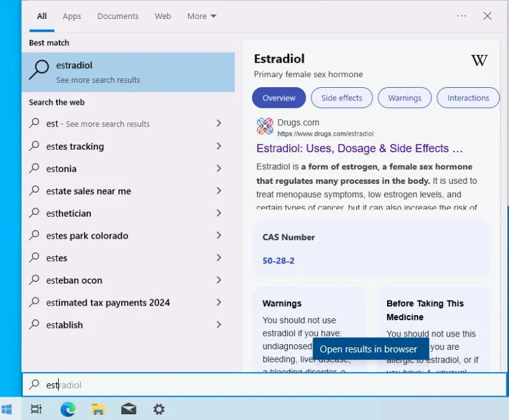
Task: Expand arrow for estes park colorado
Action: point(219,236)
